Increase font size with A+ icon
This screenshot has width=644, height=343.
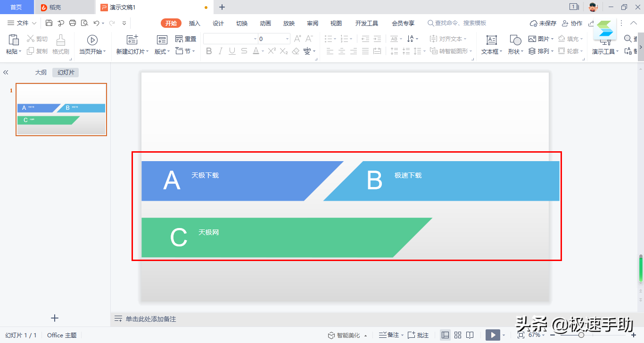click(297, 39)
